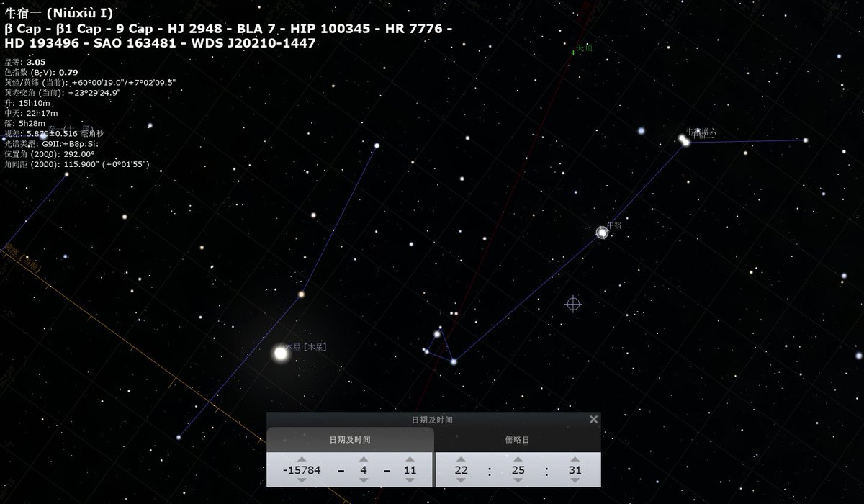The height and width of the screenshot is (504, 864).
Task: Click the 落: 5h28m set time line
Action: coord(27,123)
